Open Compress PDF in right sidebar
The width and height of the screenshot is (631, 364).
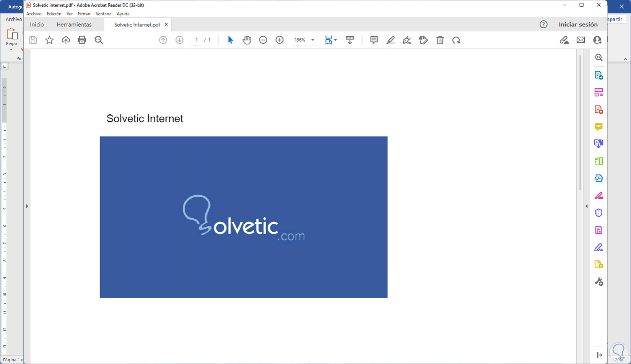(599, 178)
